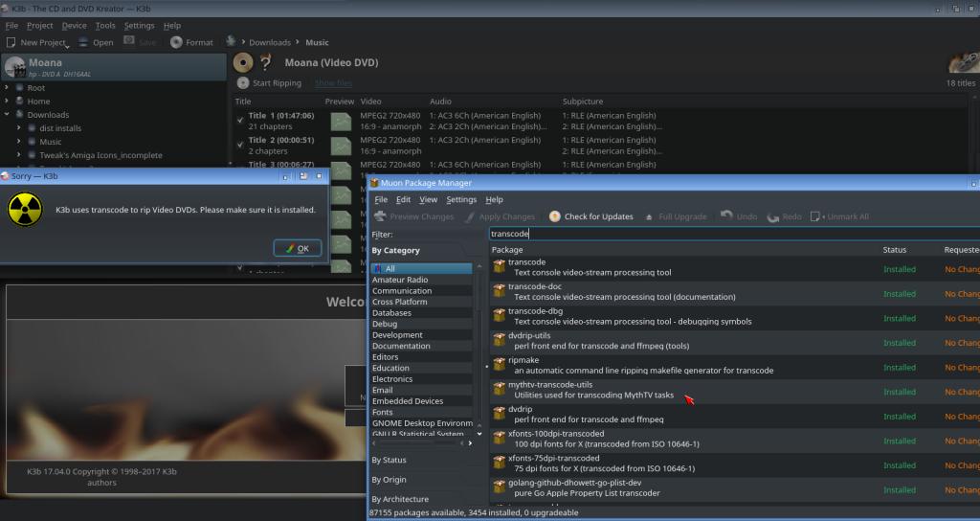Expand the By Status filter section

click(x=389, y=460)
